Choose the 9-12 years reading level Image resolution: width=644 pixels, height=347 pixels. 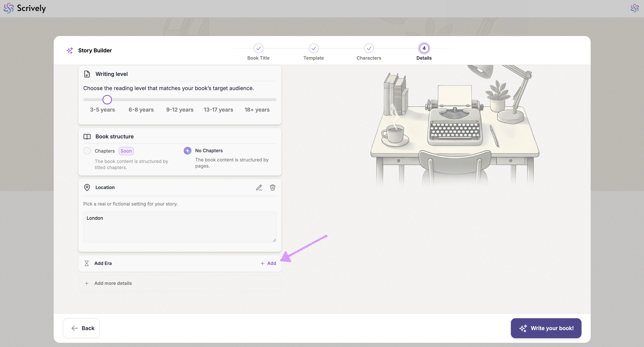point(180,109)
